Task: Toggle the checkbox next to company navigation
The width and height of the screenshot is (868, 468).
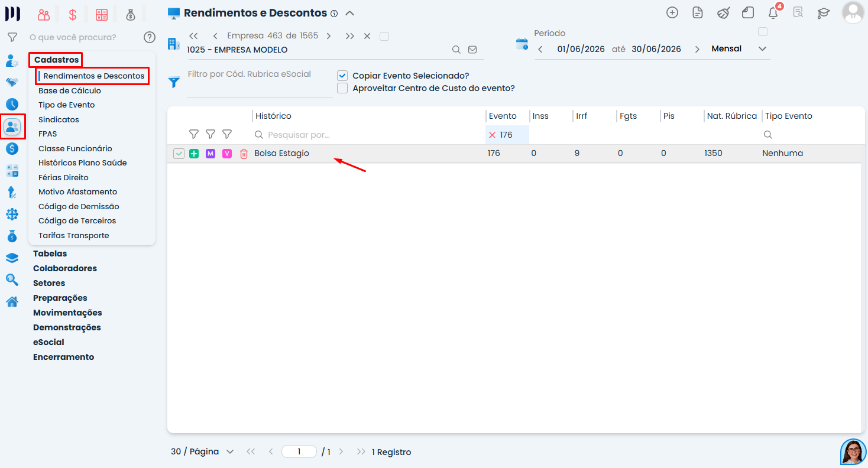Action: pos(384,36)
